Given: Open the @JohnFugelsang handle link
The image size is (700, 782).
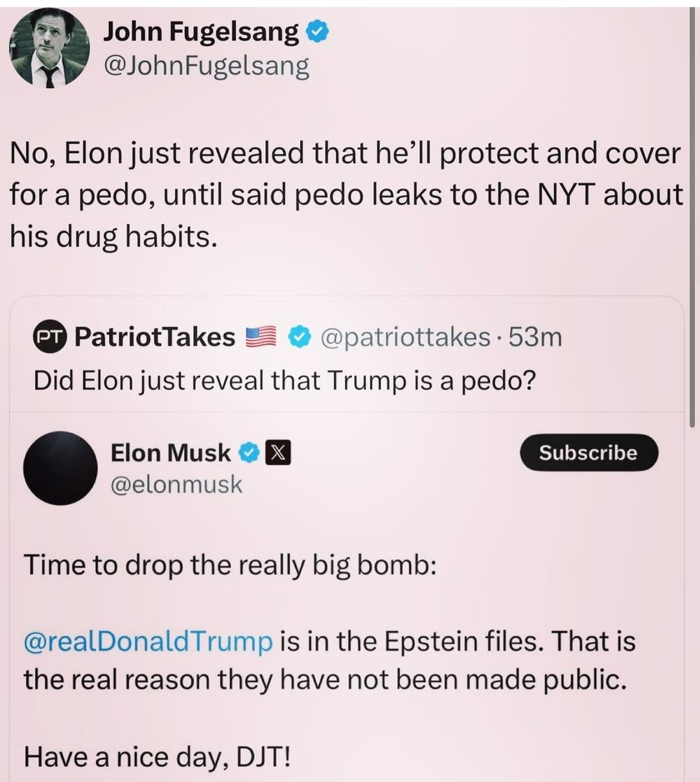Looking at the screenshot, I should click(x=206, y=66).
